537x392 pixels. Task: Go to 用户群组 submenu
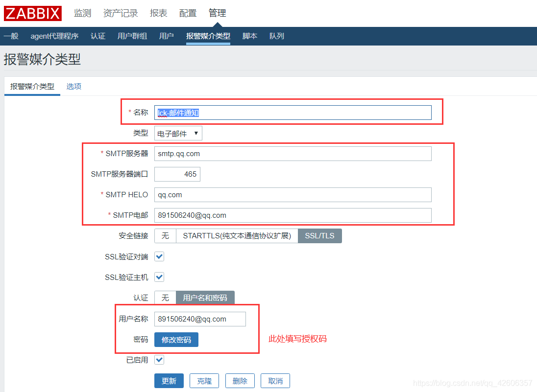[x=132, y=36]
